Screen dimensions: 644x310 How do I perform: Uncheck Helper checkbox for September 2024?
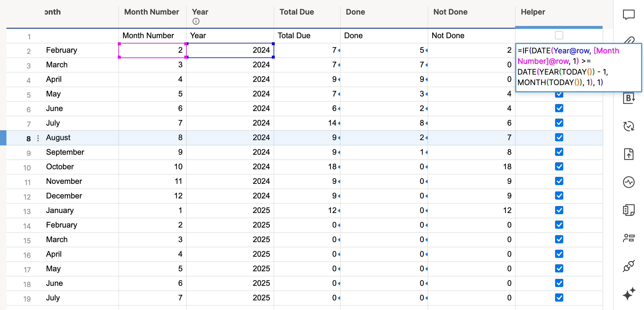pos(559,152)
